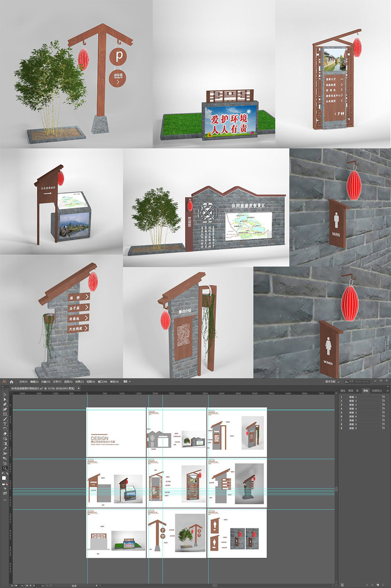The image size is (391, 588).
Task: Open the artboards panel options menu
Action: coord(388,391)
